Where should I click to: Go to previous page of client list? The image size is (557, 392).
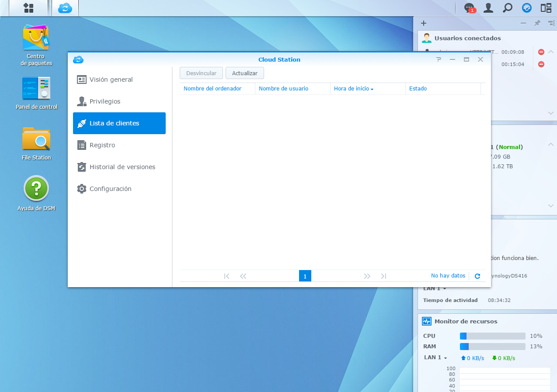(x=243, y=276)
